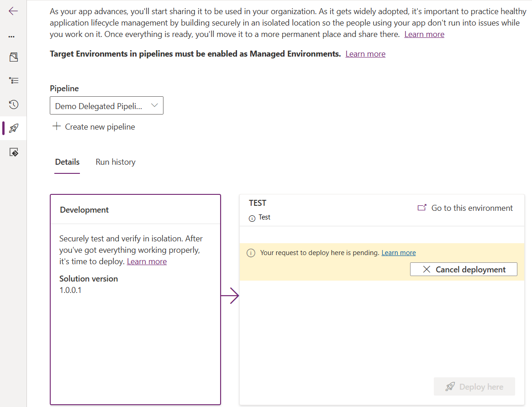Click Go to this environment

[x=465, y=208]
